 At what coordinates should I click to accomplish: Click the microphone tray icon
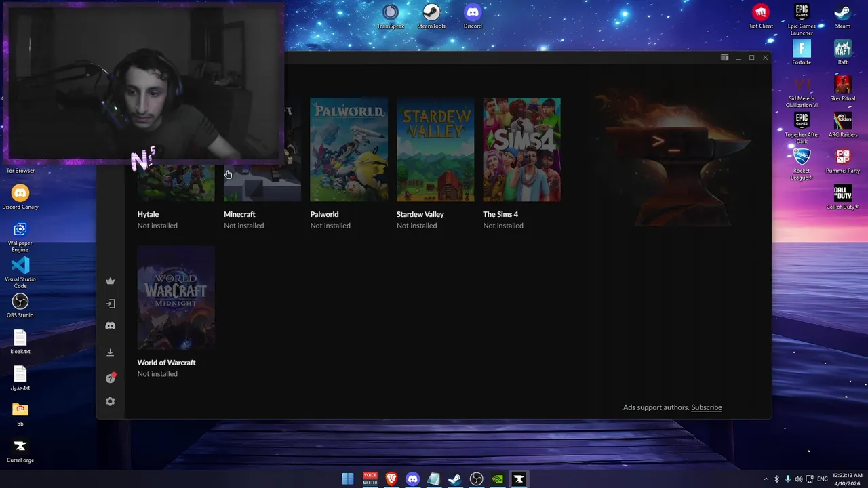click(x=788, y=479)
